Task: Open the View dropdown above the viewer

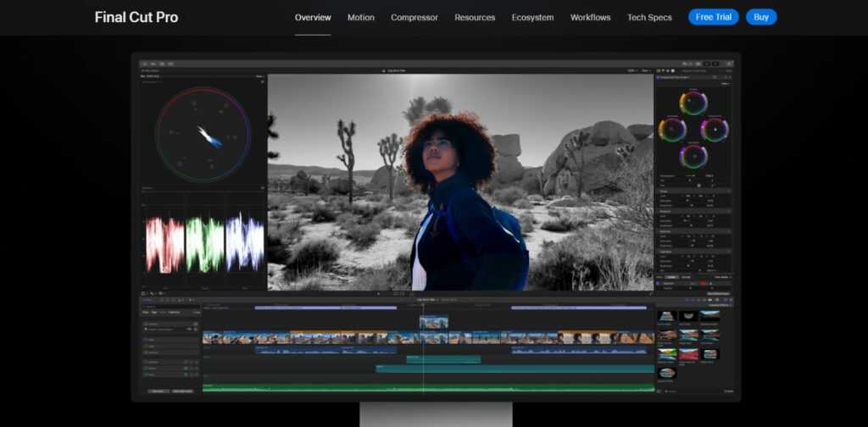Action: point(647,70)
